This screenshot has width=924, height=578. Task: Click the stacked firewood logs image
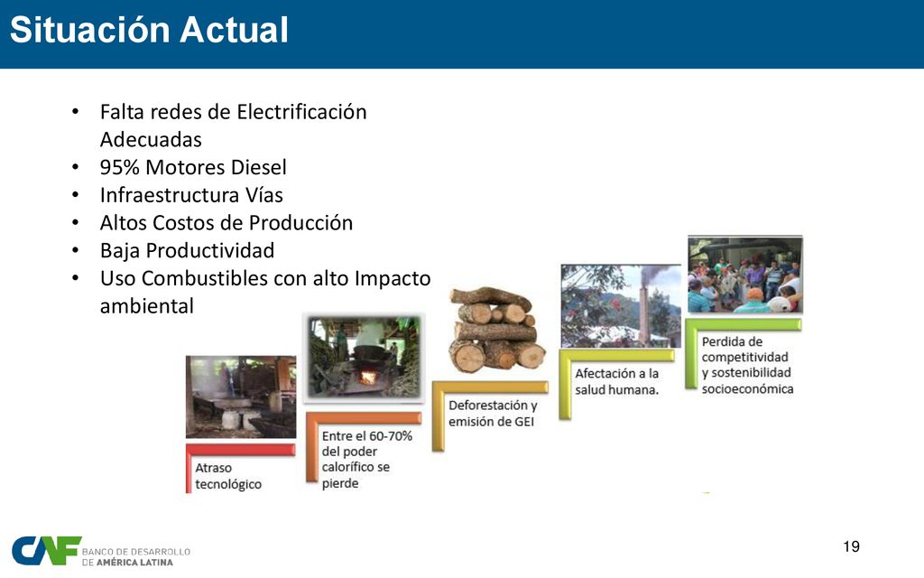click(x=497, y=329)
